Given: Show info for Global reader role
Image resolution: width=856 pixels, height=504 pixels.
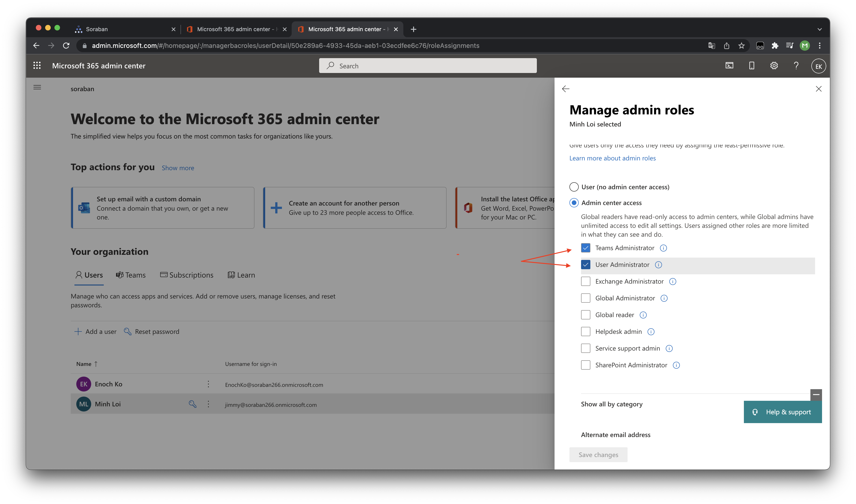Looking at the screenshot, I should coord(643,315).
